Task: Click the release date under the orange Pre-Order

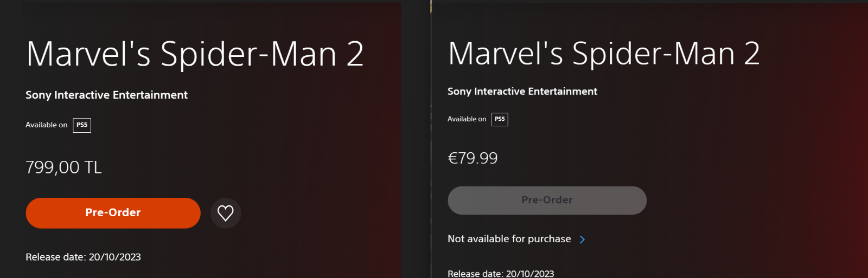Action: click(x=83, y=257)
